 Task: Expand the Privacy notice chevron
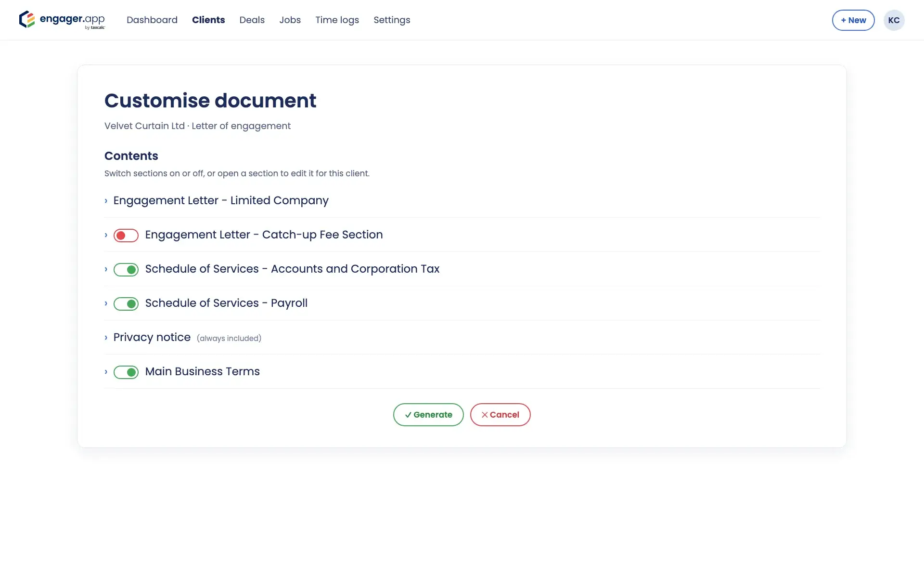tap(106, 338)
